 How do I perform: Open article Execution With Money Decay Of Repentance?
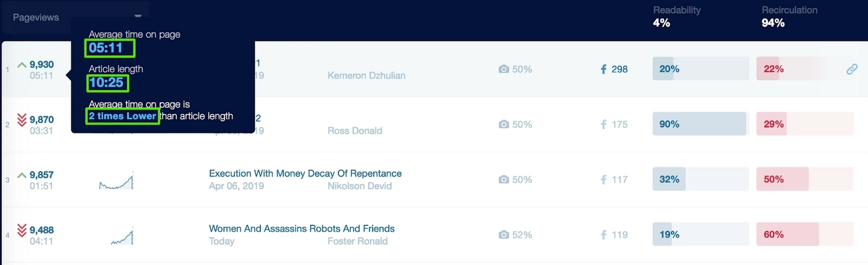tap(305, 173)
